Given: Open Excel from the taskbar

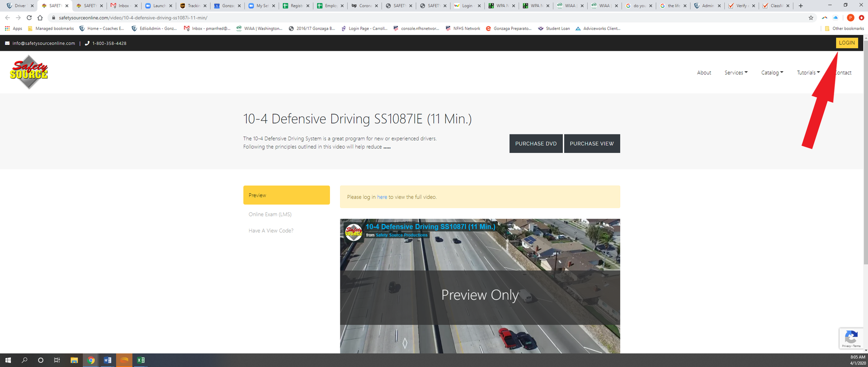Looking at the screenshot, I should (141, 360).
